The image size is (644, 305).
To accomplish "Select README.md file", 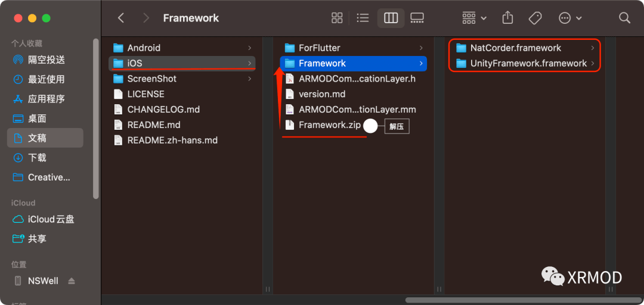I will [182, 125].
